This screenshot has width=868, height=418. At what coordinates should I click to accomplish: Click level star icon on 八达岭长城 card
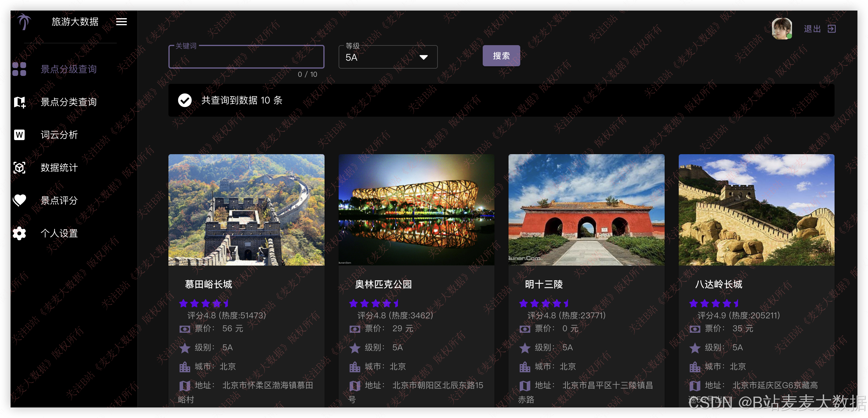tap(695, 348)
